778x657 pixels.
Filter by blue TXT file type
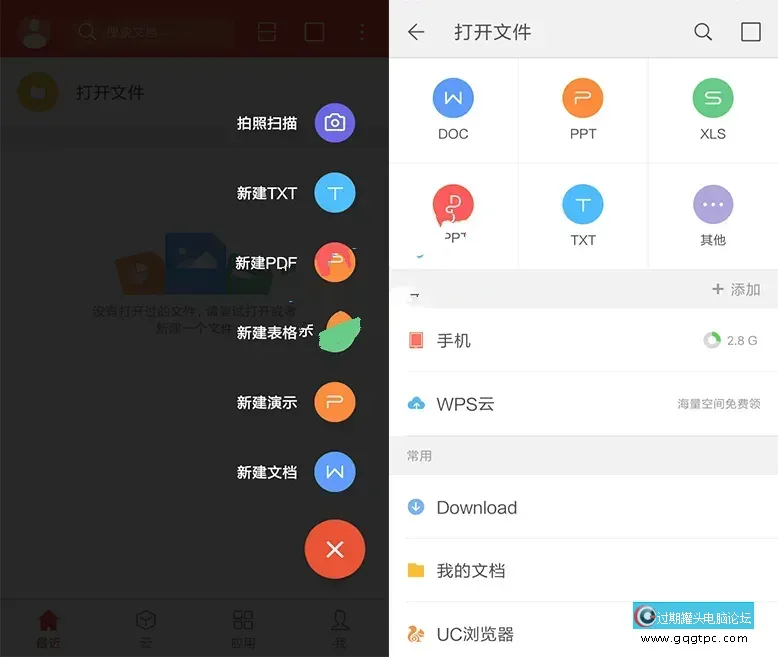(x=583, y=216)
